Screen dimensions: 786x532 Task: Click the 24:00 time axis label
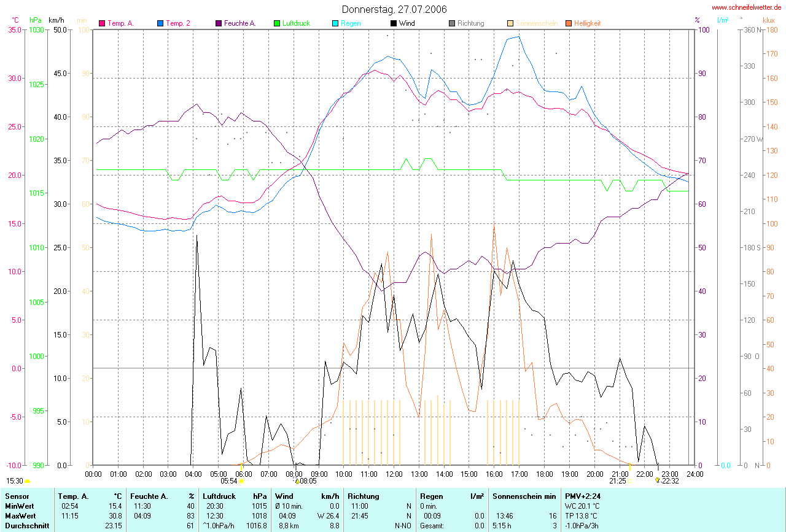click(695, 474)
